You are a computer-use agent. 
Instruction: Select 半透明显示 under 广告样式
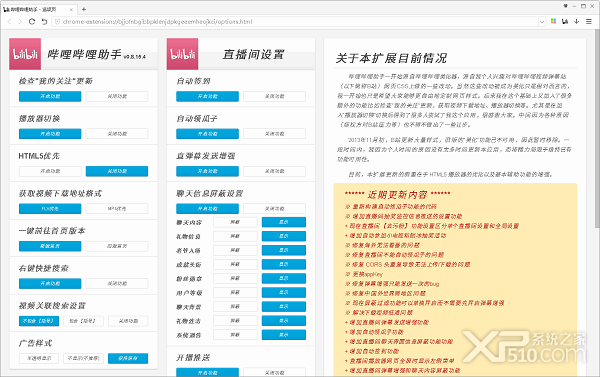(39, 359)
